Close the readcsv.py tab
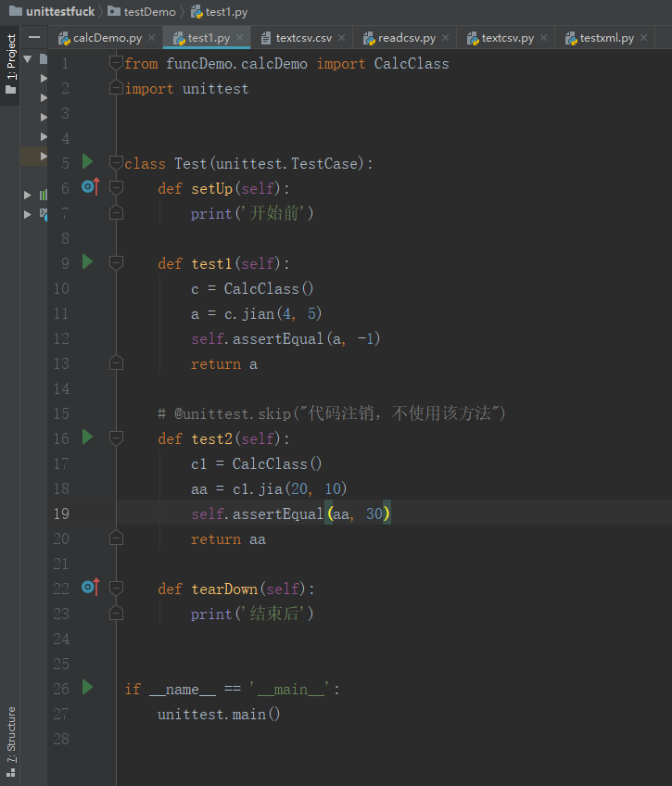The width and height of the screenshot is (672, 786). pyautogui.click(x=446, y=38)
